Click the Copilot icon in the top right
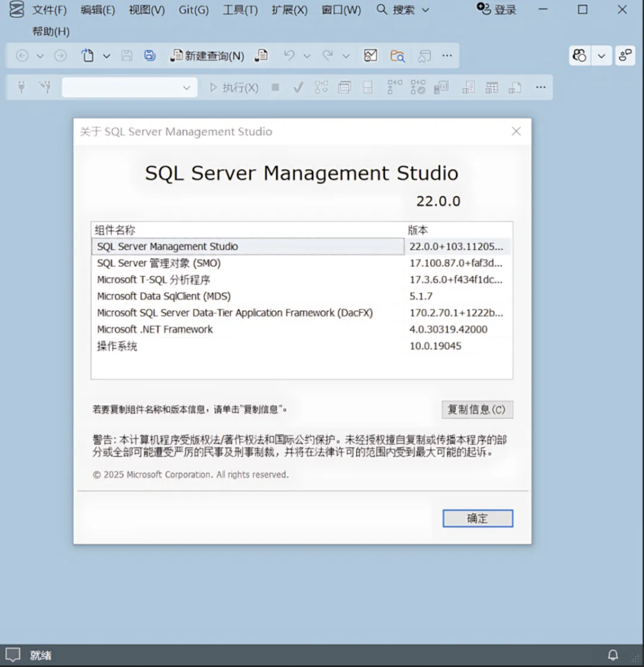Image resolution: width=644 pixels, height=667 pixels. pos(580,55)
